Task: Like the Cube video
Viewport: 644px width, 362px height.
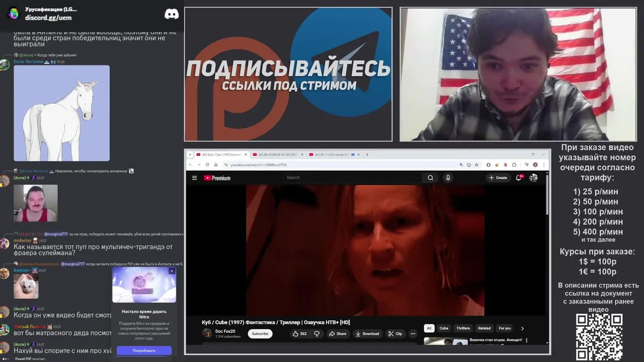Action: tap(300, 333)
